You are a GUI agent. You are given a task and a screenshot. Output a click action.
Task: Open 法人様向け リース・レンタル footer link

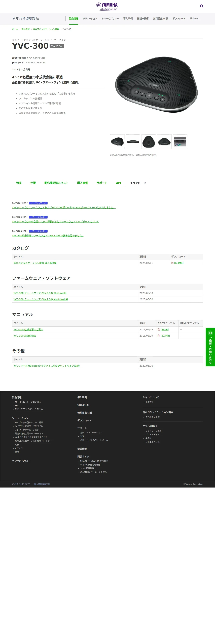click(93, 472)
